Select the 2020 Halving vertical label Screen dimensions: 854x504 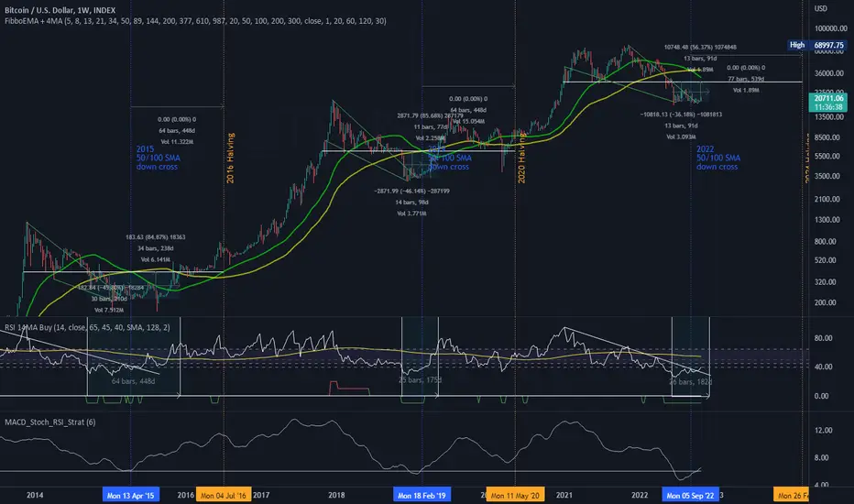coord(521,158)
